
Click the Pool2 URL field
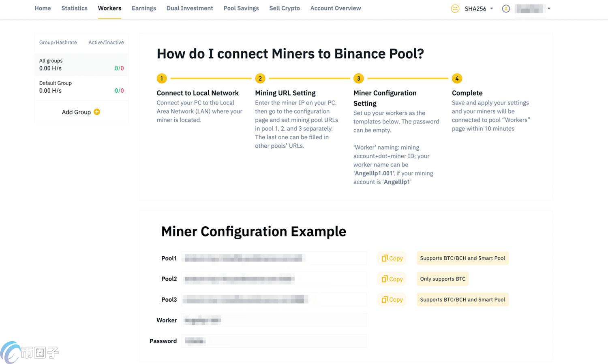click(x=274, y=279)
